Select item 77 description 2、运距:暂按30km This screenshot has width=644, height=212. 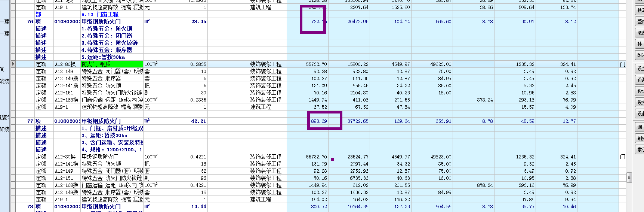click(x=104, y=135)
